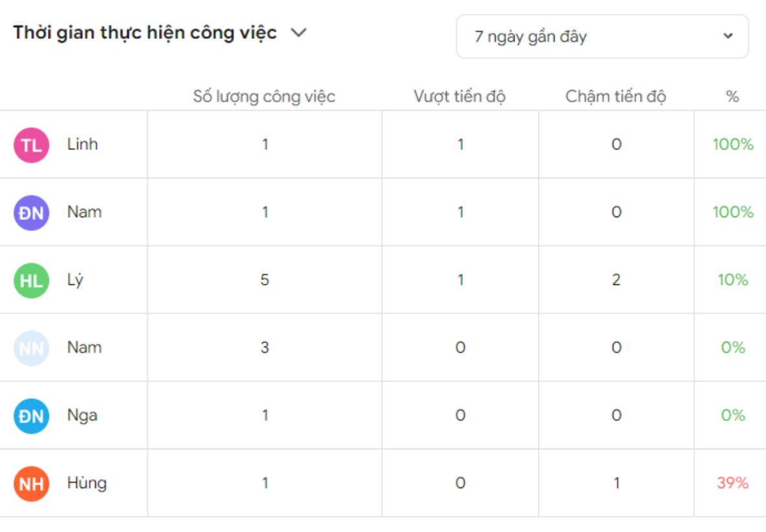Image resolution: width=766 pixels, height=532 pixels.
Task: Click the arrow in the time range combo box
Action: [x=728, y=36]
